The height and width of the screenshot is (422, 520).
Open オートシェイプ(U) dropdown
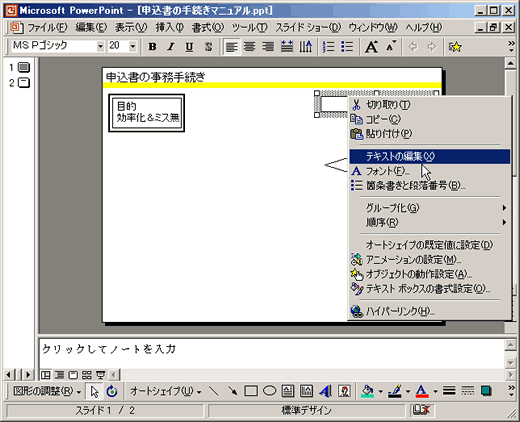[x=166, y=391]
